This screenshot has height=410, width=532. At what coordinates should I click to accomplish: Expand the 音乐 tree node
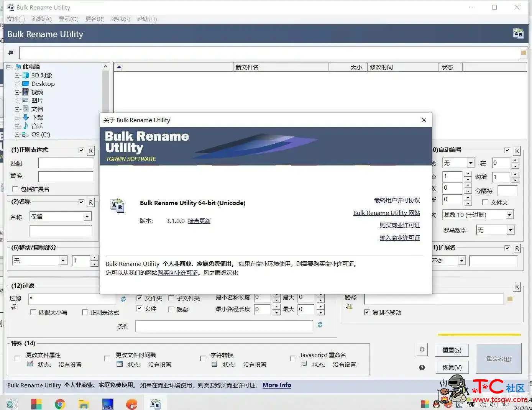pos(17,126)
